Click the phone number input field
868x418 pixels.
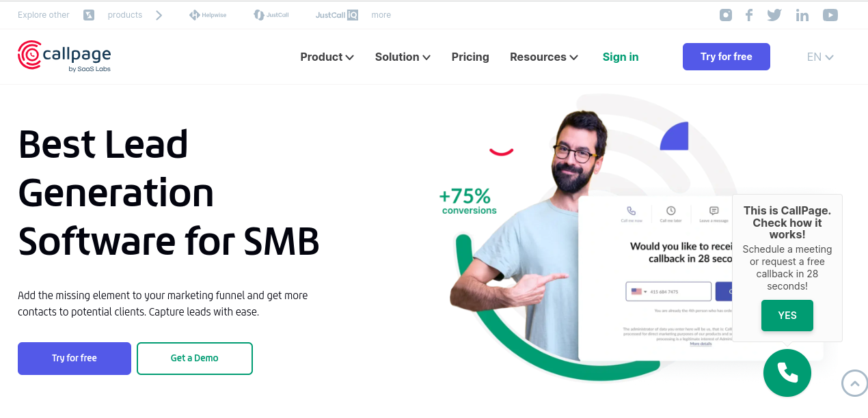point(668,292)
